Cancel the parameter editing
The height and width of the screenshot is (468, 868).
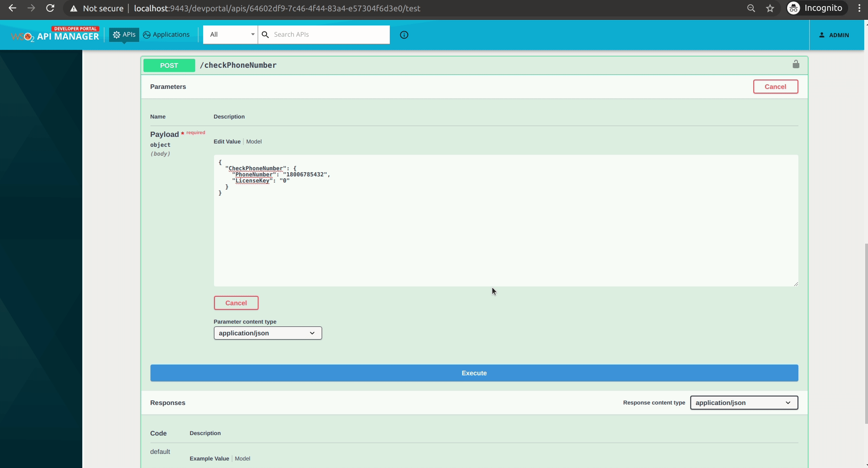[x=236, y=303]
